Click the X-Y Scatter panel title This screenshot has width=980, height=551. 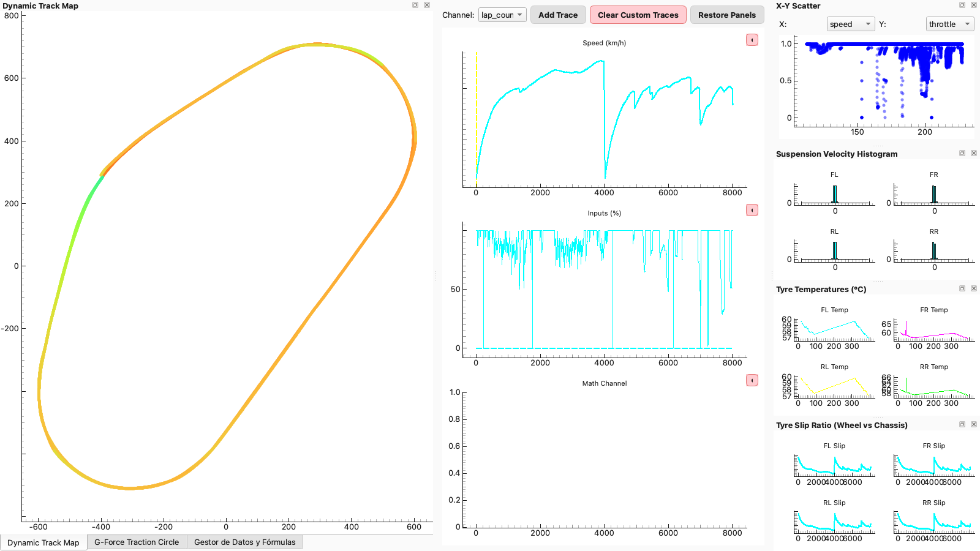(x=798, y=6)
